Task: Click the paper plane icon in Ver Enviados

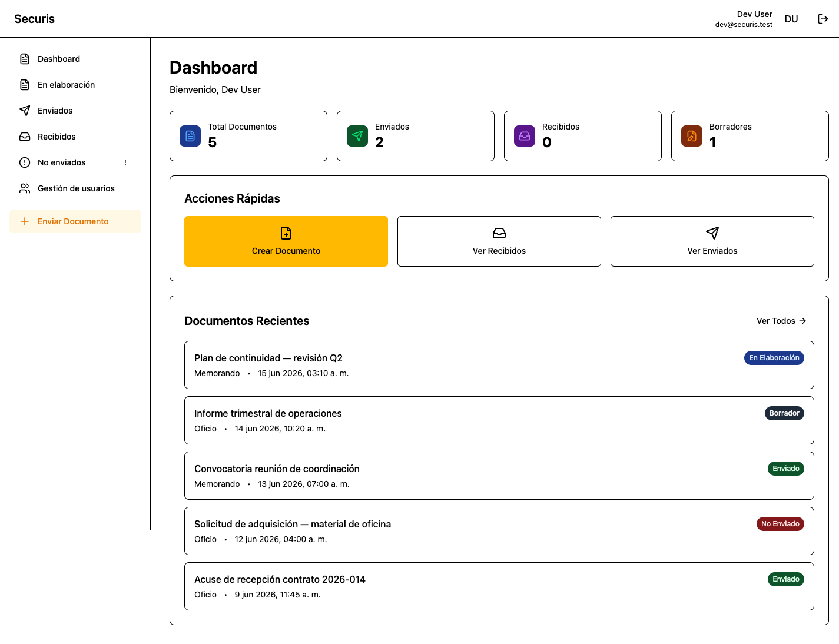Action: 712,233
